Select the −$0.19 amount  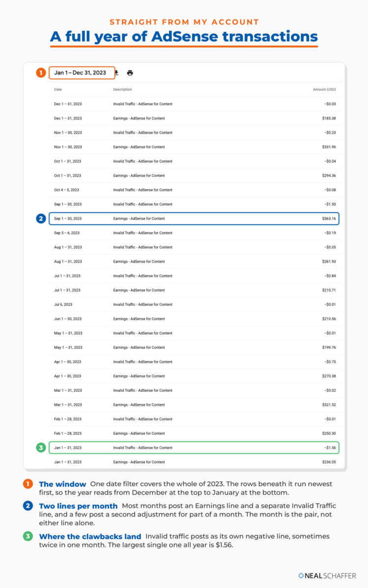tap(330, 233)
